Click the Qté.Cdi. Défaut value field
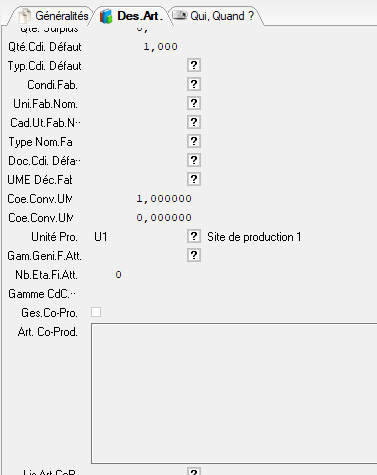 pyautogui.click(x=135, y=47)
